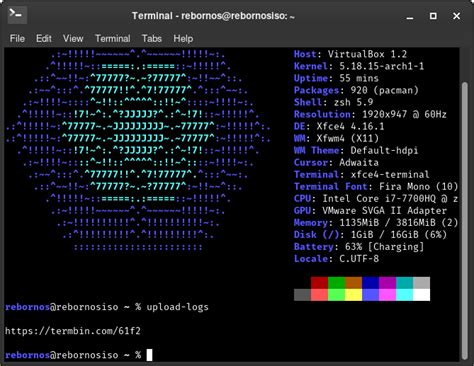The height and width of the screenshot is (366, 474).
Task: Click the yellow color block
Action: (353, 295)
